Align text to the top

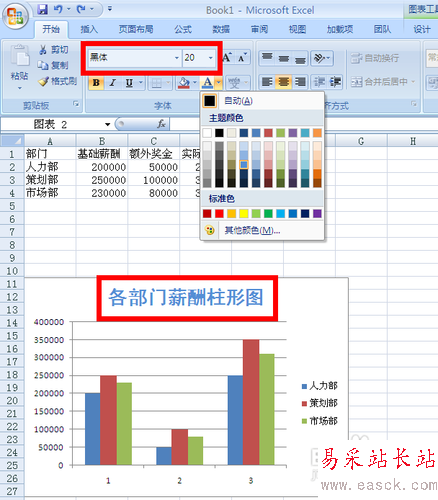pyautogui.click(x=267, y=58)
